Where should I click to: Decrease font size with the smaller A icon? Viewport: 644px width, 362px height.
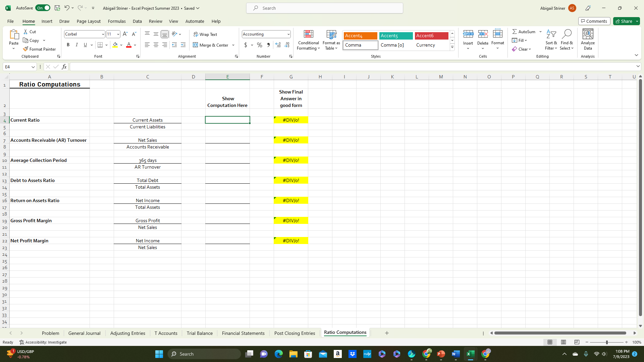[134, 34]
